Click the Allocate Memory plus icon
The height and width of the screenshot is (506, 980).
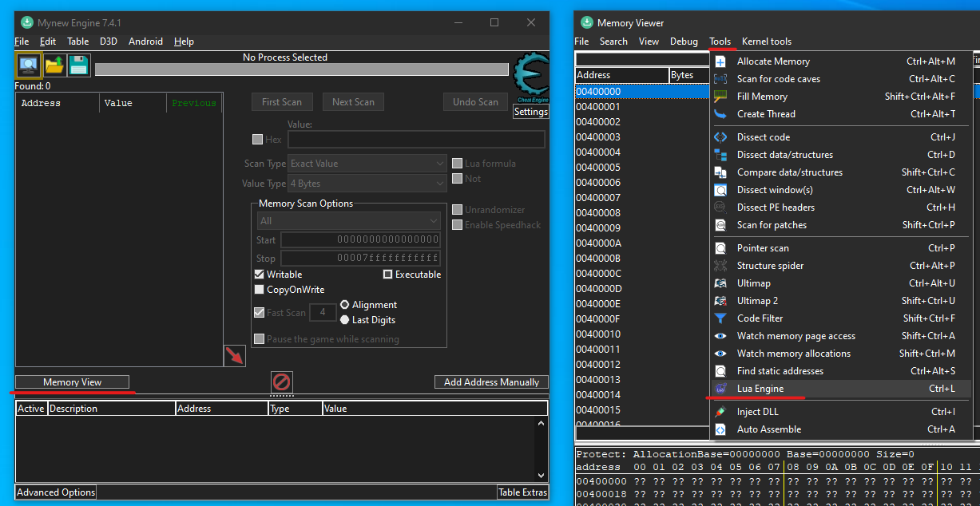tap(720, 61)
